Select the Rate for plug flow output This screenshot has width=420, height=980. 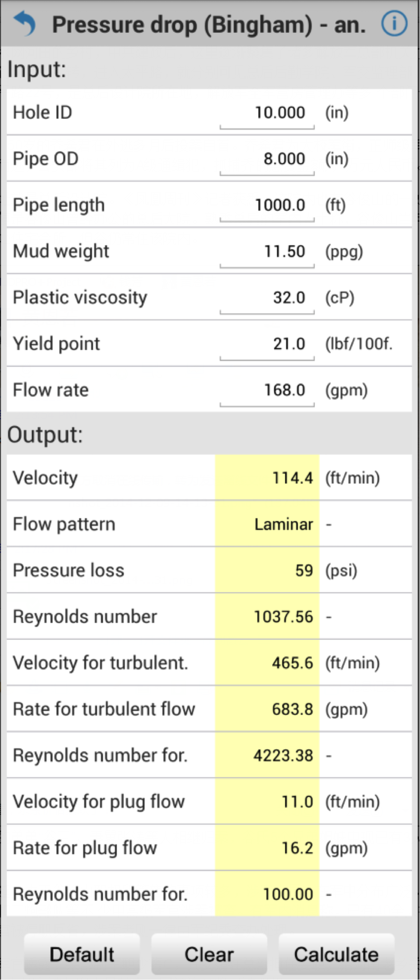[x=267, y=848]
